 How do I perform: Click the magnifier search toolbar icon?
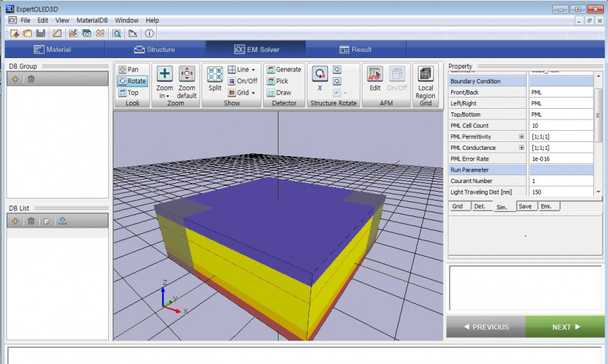[x=117, y=33]
